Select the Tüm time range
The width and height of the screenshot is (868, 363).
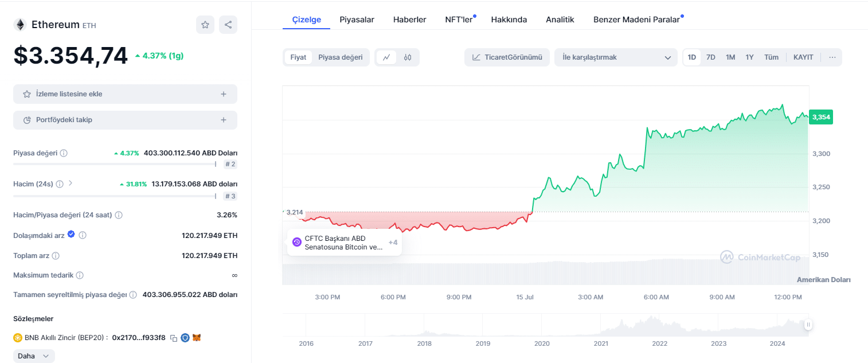coord(772,57)
